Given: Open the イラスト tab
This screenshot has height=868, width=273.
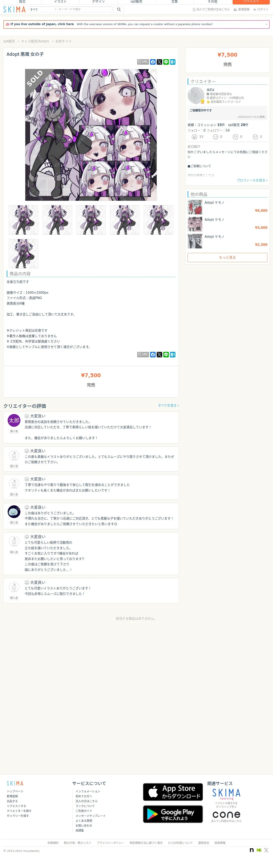Looking at the screenshot, I should coord(60,2).
